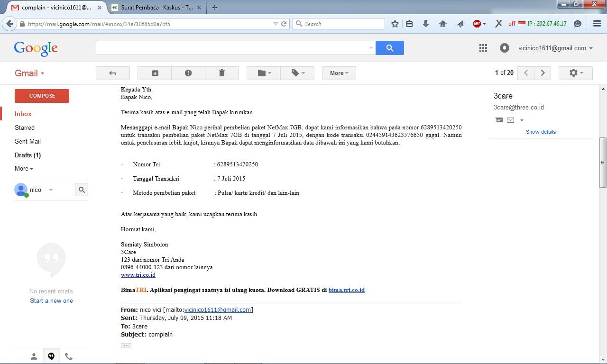Viewport: 607px width, 364px height.
Task: Open chat status dropdown next to nico
Action: pyautogui.click(x=51, y=190)
